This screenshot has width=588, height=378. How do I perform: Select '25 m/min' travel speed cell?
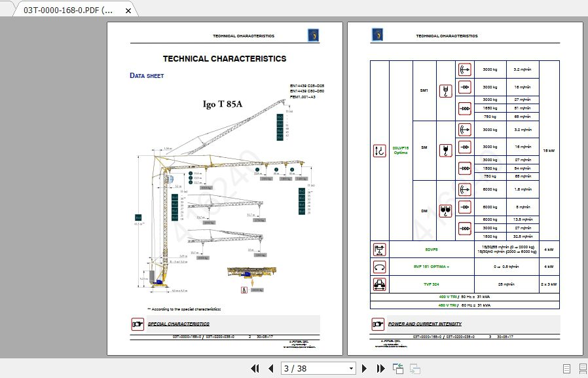[x=506, y=284]
